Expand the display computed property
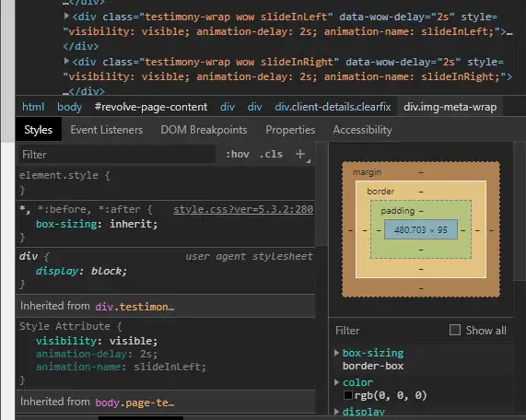526x420 pixels. coord(336,412)
